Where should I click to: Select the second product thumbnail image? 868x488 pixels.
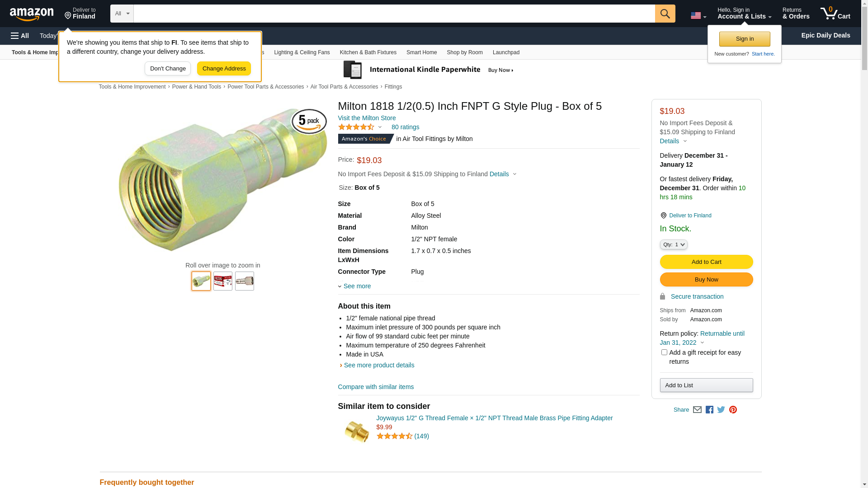pyautogui.click(x=223, y=281)
